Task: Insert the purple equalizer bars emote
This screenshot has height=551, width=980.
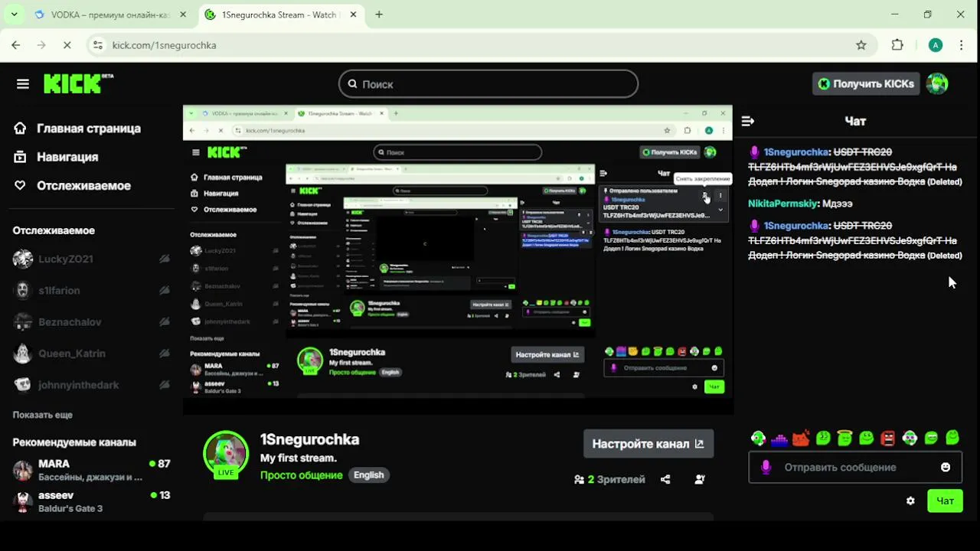Action: (x=779, y=439)
